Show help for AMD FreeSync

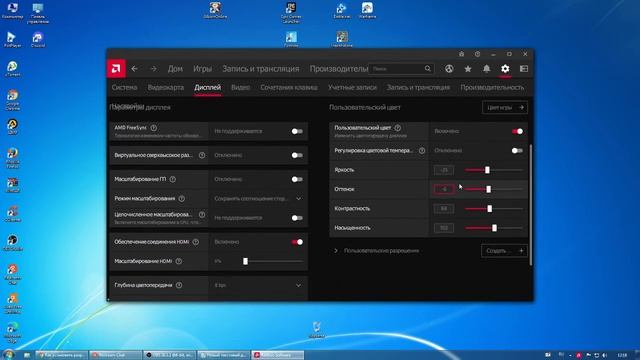click(x=153, y=128)
